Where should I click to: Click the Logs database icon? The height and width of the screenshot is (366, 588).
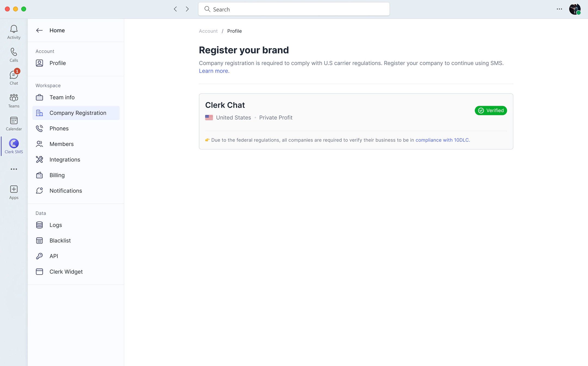click(39, 225)
